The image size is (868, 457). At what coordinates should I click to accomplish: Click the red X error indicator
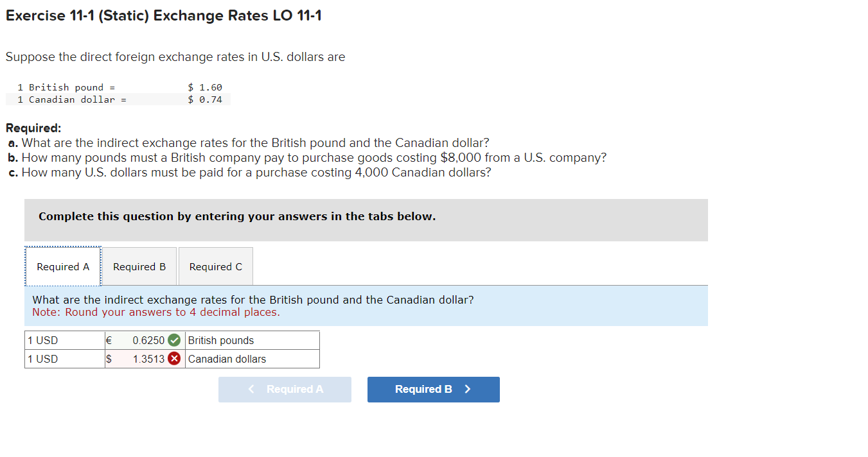tap(173, 359)
